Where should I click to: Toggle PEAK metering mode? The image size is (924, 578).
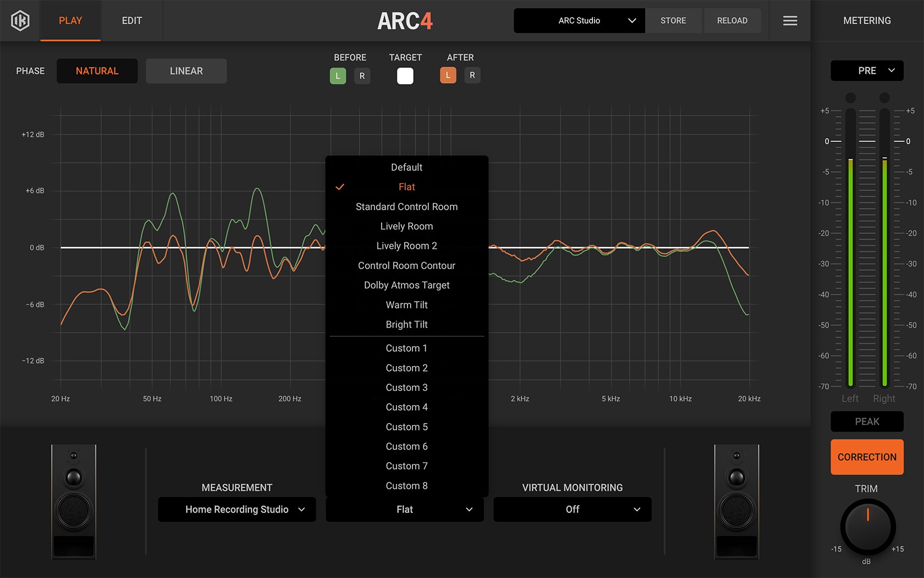point(867,421)
